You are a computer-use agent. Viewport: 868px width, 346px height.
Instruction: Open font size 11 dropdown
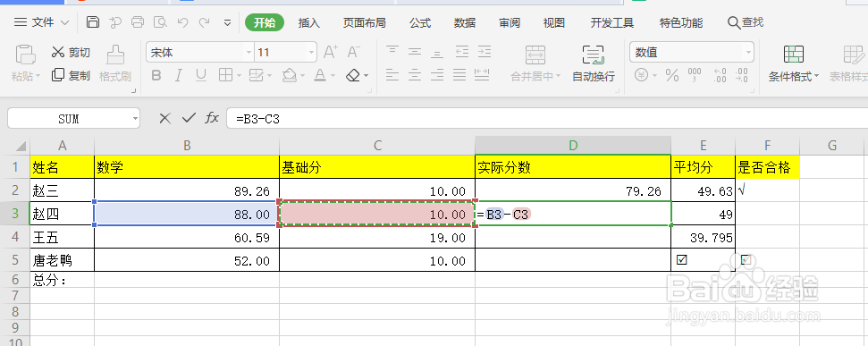tap(312, 53)
